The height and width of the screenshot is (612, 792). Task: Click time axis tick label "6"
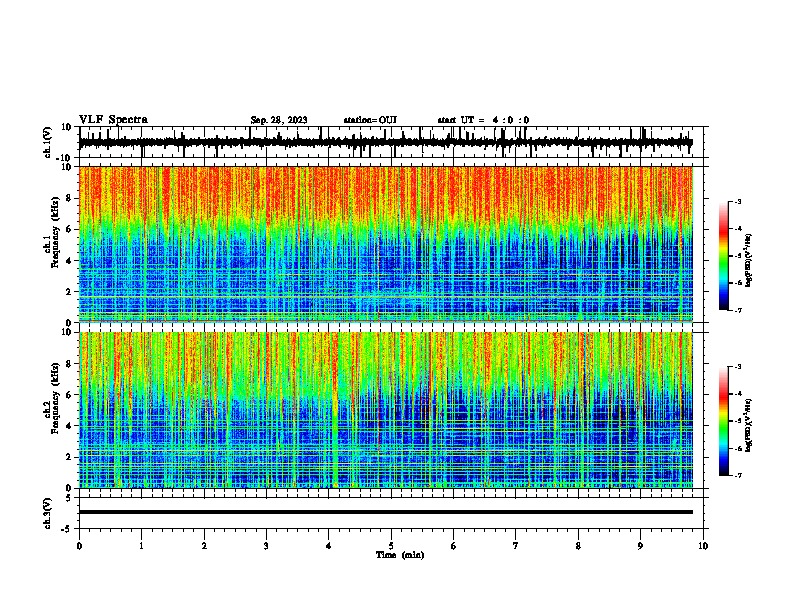[x=454, y=546]
